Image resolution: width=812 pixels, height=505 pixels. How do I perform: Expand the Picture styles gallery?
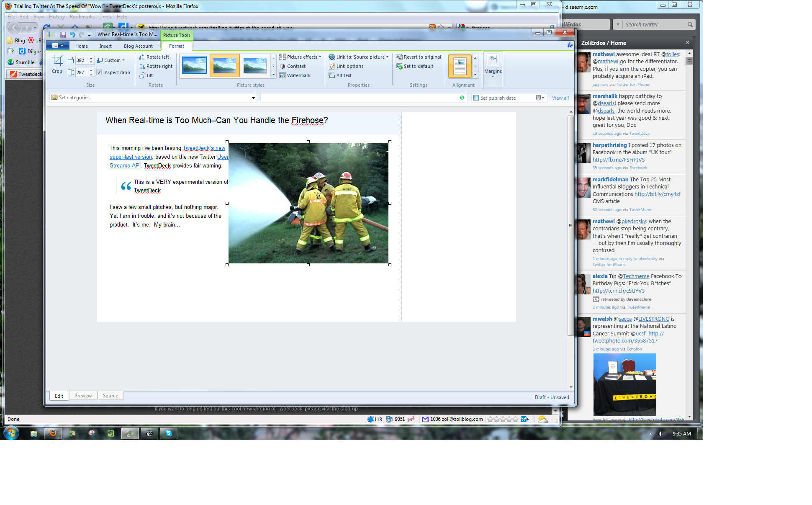[x=274, y=75]
